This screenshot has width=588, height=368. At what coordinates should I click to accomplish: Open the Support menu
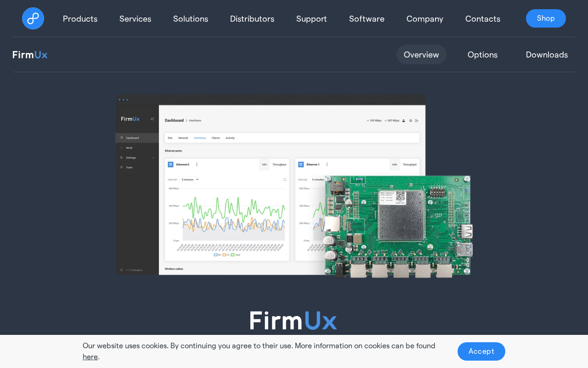pyautogui.click(x=311, y=19)
